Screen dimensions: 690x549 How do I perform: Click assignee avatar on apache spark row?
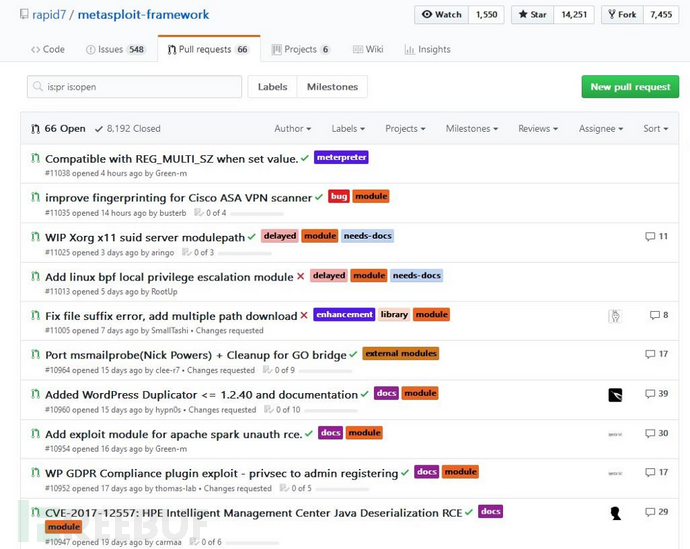[x=615, y=434]
